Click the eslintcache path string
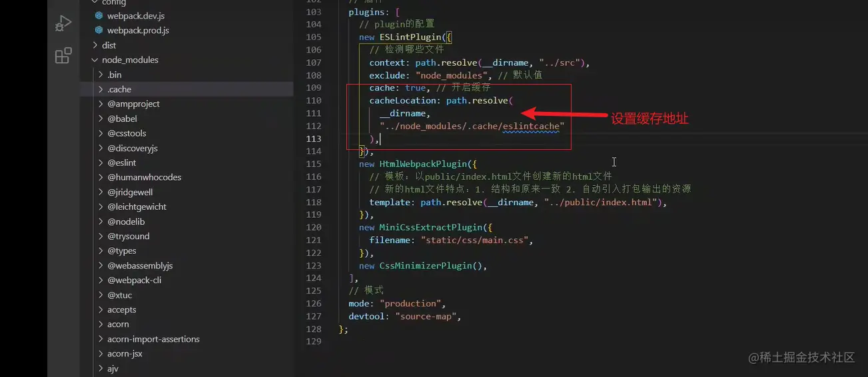 point(472,126)
